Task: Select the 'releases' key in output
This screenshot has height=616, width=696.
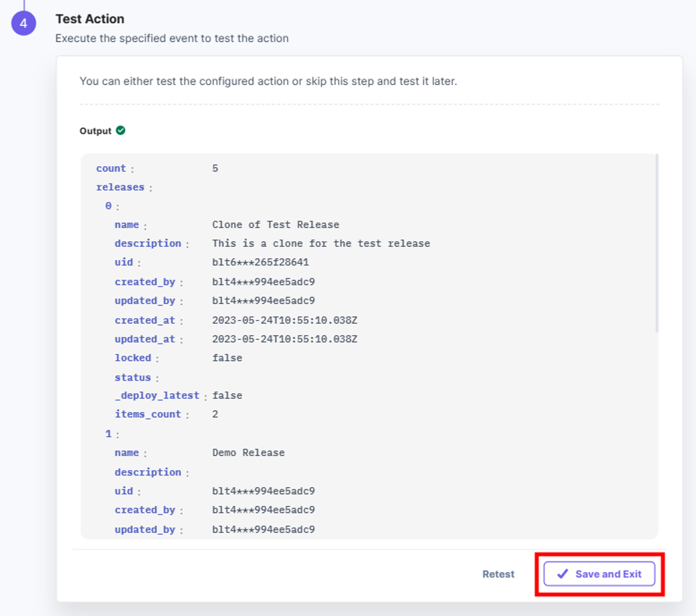Action: click(x=120, y=187)
